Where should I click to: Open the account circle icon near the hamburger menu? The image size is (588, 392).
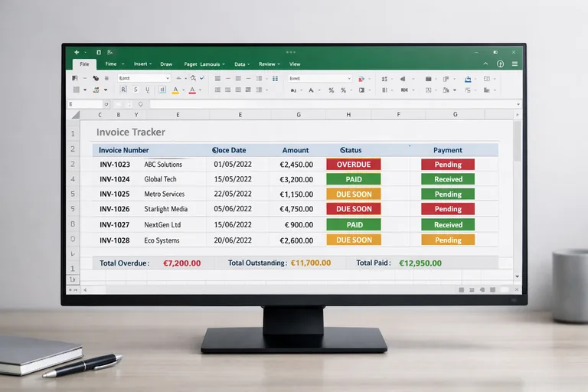click(x=500, y=64)
